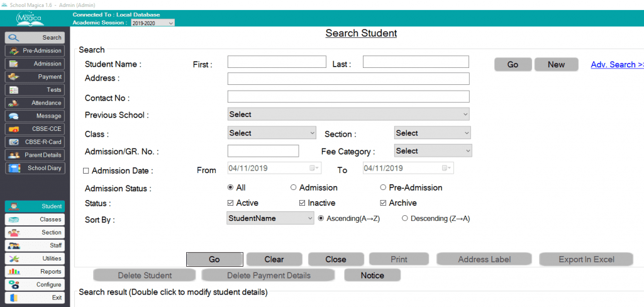Open Utilities in the sidebar

pyautogui.click(x=35, y=259)
